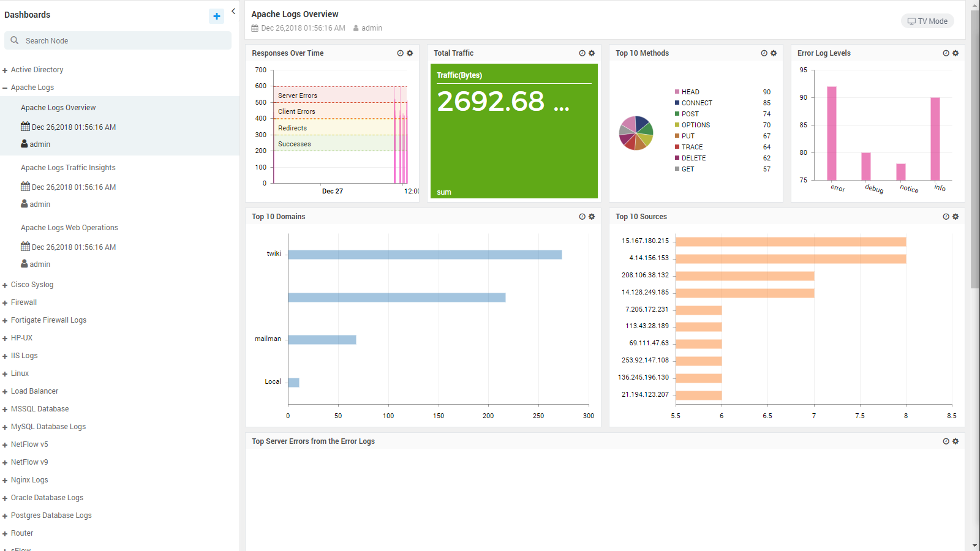The image size is (980, 551).
Task: Click the scrollbar down arrow
Action: coord(975,545)
